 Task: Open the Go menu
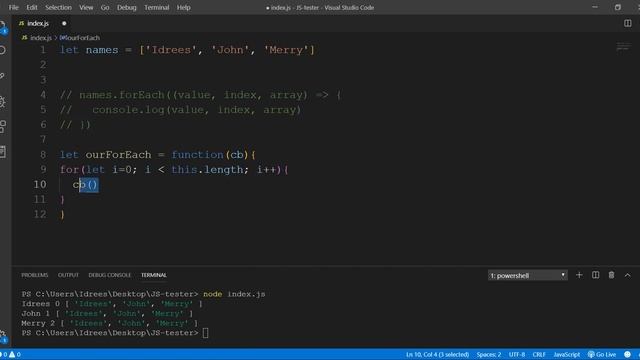pos(105,7)
